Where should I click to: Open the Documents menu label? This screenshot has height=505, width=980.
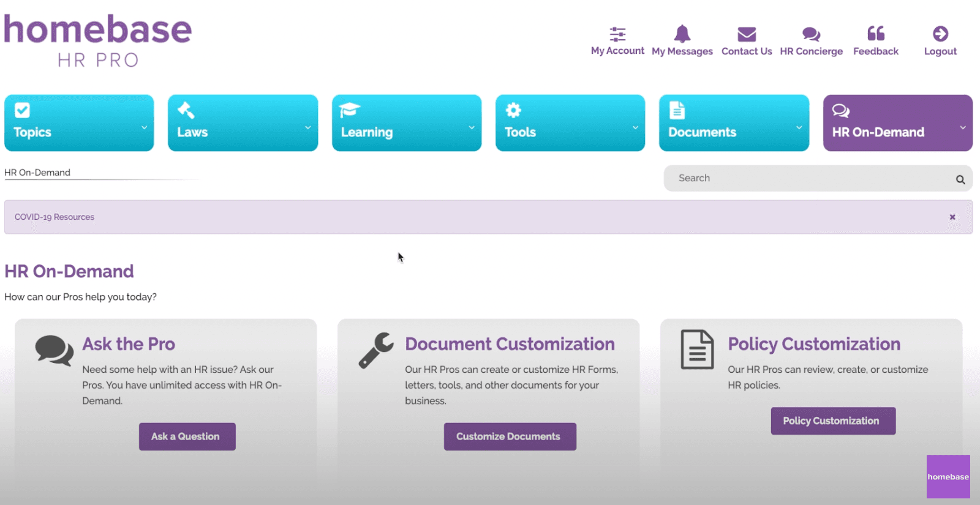pos(702,132)
